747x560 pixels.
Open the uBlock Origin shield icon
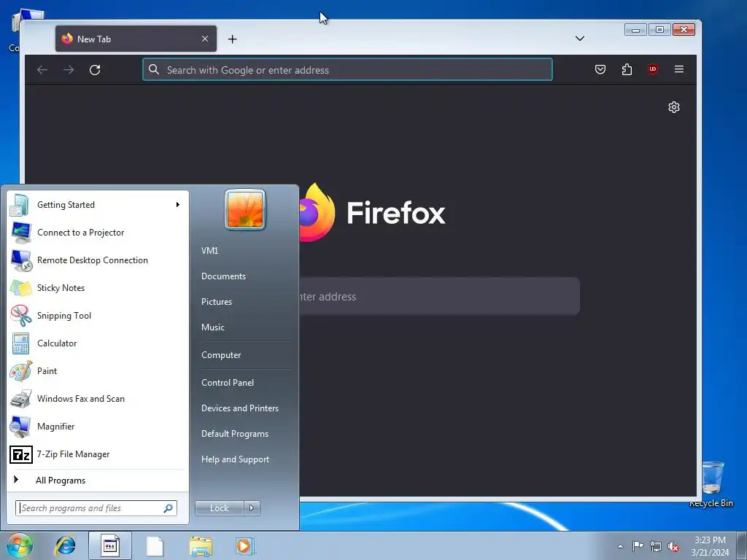[653, 69]
